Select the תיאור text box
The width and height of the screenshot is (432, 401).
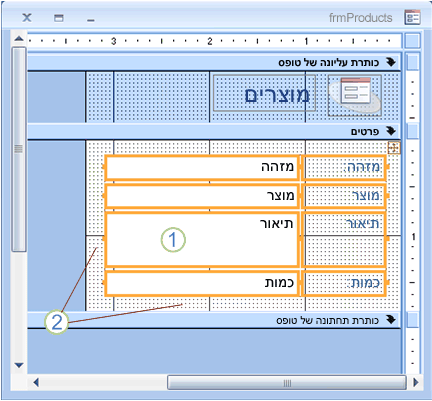tap(201, 239)
